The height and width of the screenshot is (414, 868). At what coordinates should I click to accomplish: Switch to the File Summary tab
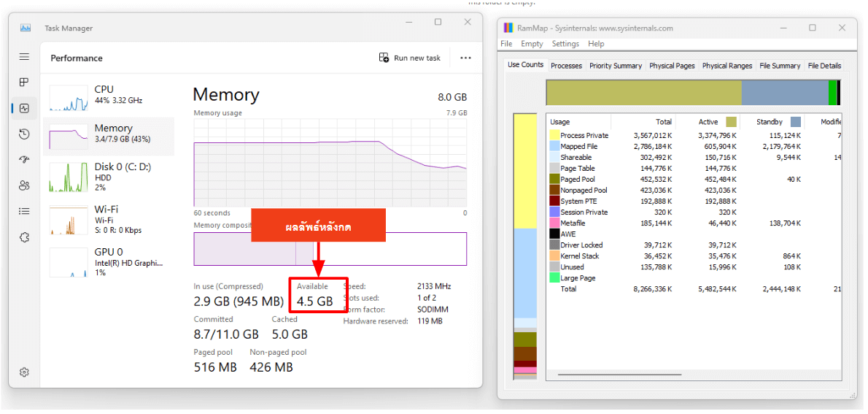pyautogui.click(x=780, y=66)
